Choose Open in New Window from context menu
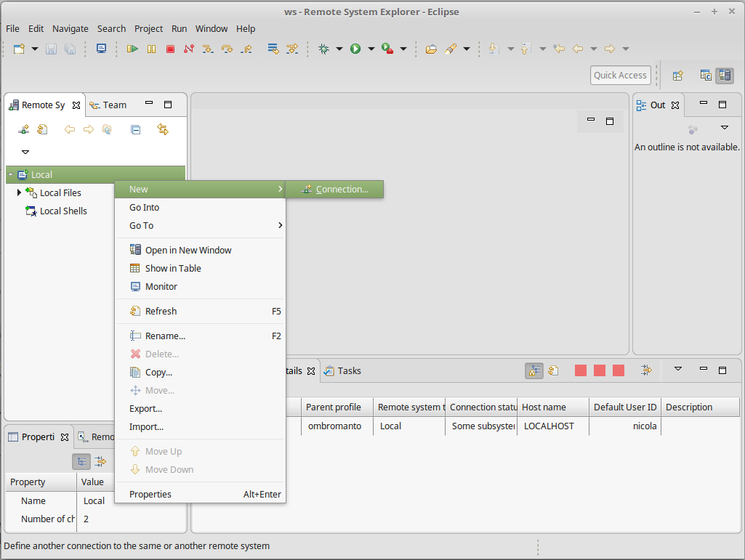Image resolution: width=745 pixels, height=560 pixels. click(200, 250)
